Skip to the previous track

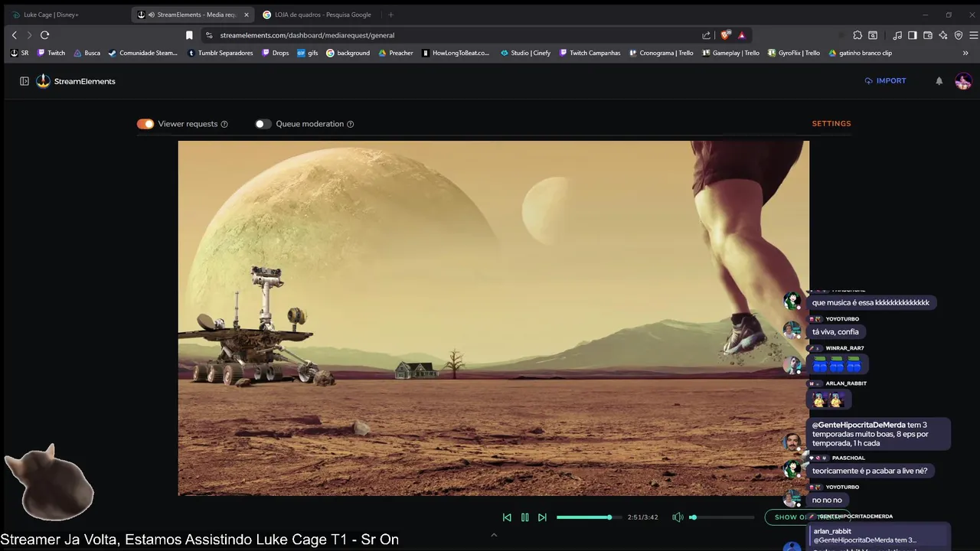[x=507, y=517]
